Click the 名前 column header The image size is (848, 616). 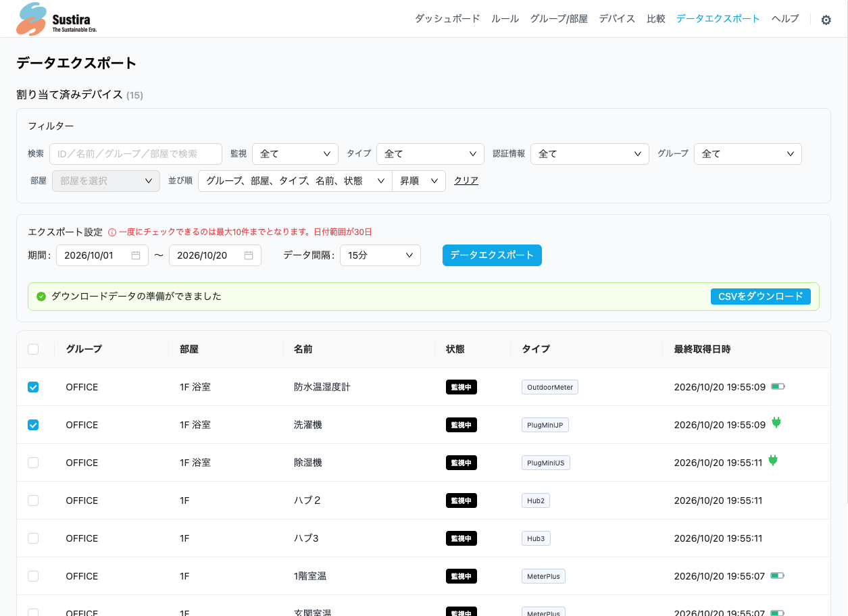[x=303, y=349]
